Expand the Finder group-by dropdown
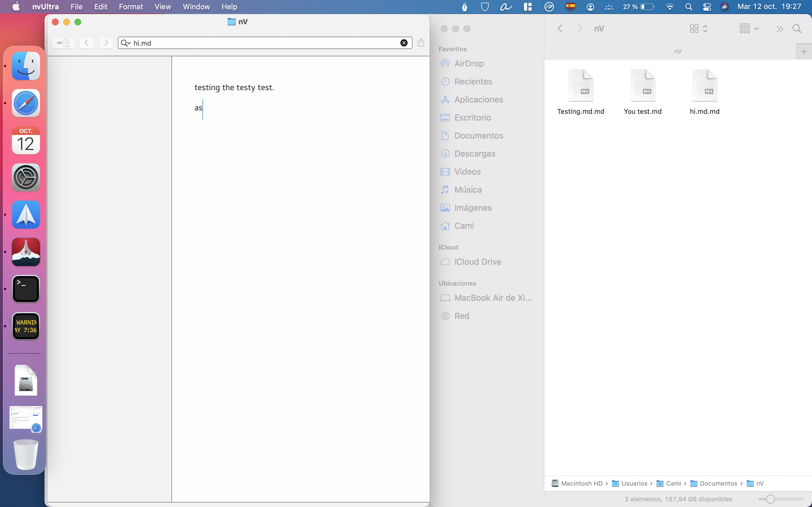 click(x=749, y=28)
